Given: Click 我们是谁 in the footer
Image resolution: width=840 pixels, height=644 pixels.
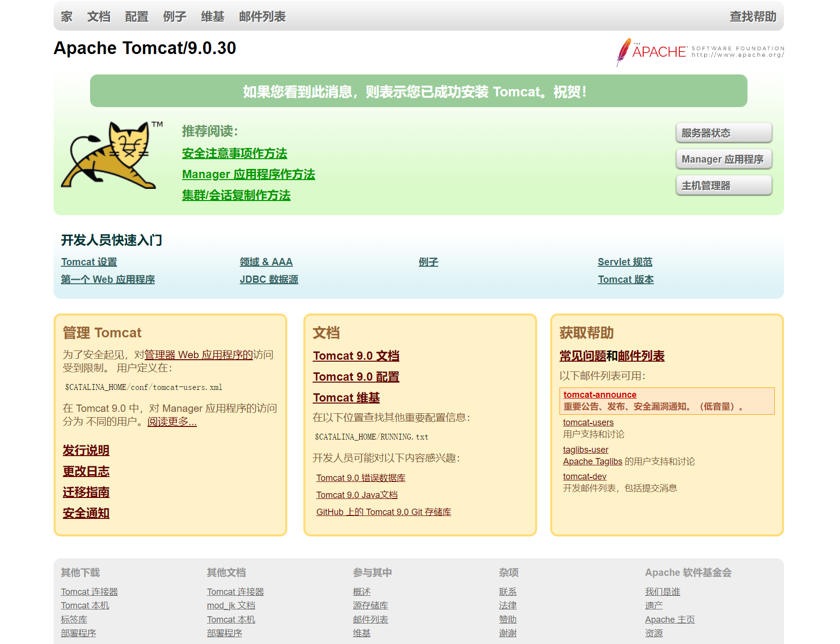Looking at the screenshot, I should (x=663, y=591).
